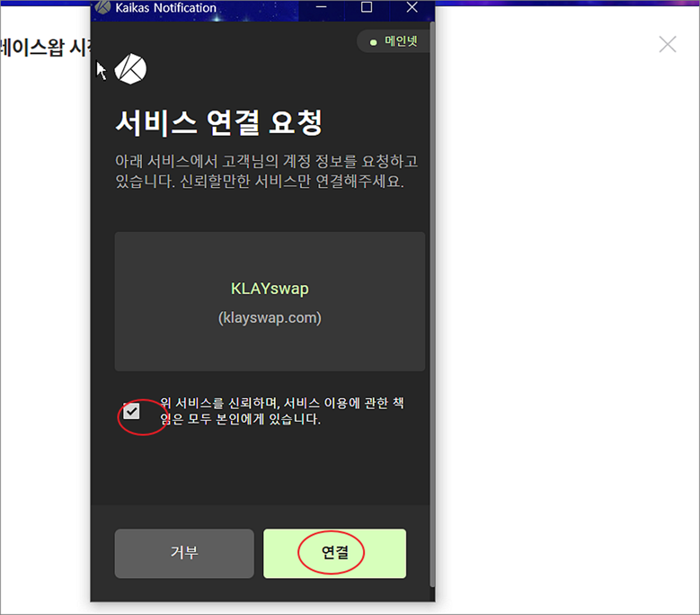Close the Kaikas Notification window
The image size is (700, 615).
[x=412, y=7]
